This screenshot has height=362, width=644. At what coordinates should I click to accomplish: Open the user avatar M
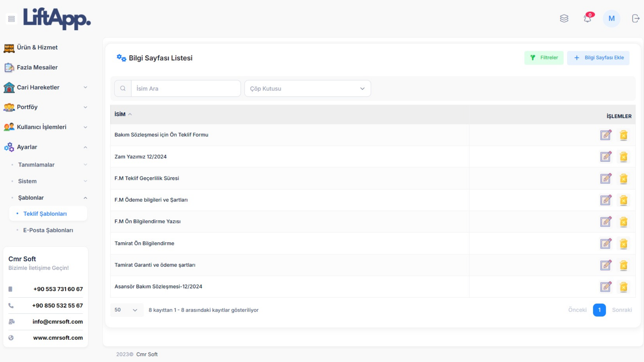click(x=611, y=18)
